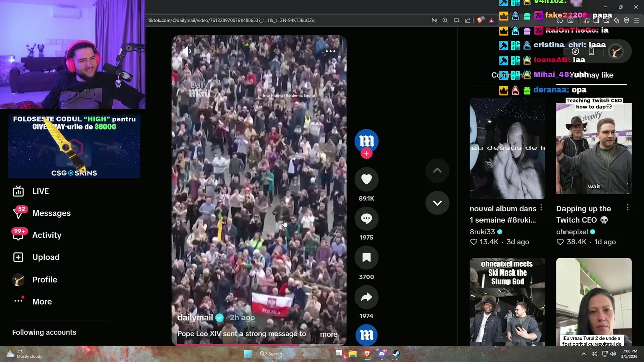Image resolution: width=644 pixels, height=362 pixels.
Task: Click the 89.1K likes count
Action: click(x=366, y=198)
